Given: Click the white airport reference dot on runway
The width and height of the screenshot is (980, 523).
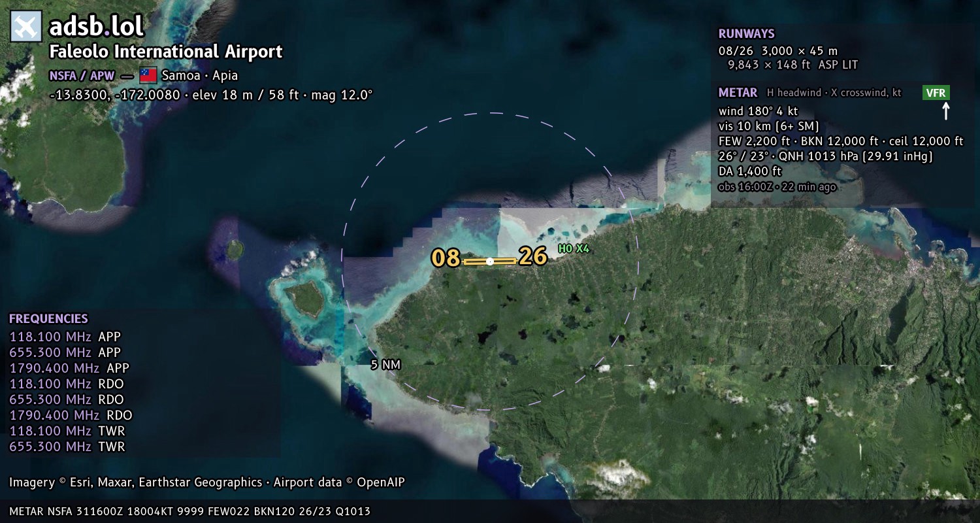Looking at the screenshot, I should [490, 261].
